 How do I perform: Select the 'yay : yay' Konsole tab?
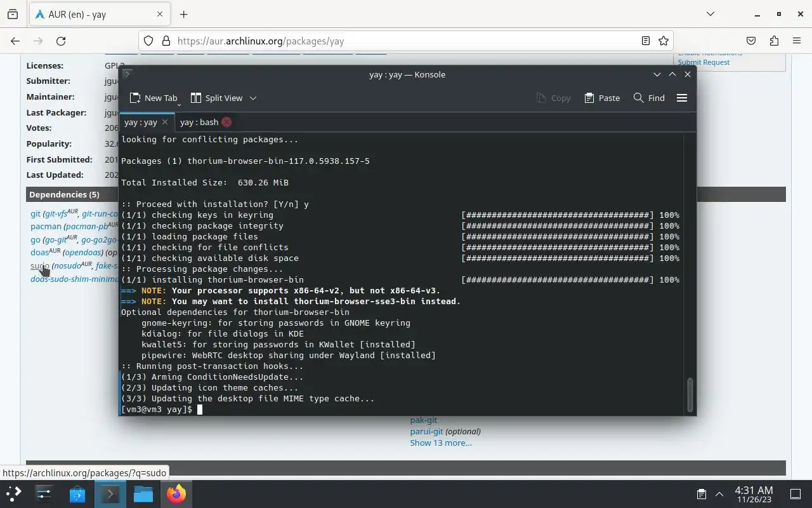point(141,122)
